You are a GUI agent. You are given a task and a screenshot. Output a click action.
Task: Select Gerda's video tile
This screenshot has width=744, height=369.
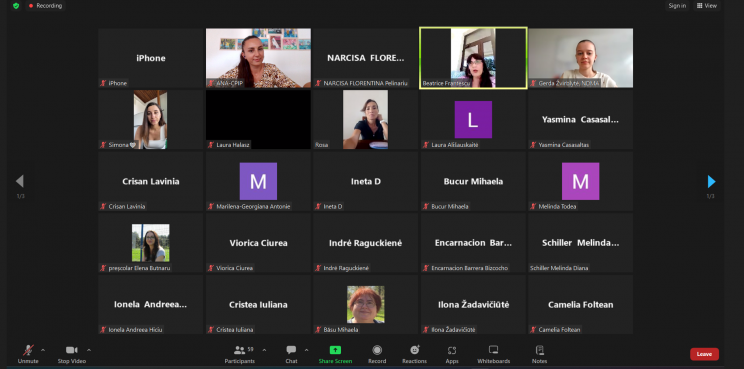point(580,58)
